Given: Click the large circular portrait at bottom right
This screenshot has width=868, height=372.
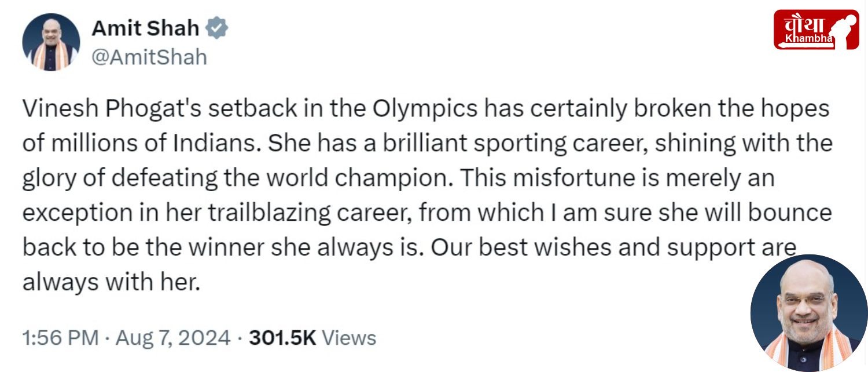Looking at the screenshot, I should coord(809,313).
